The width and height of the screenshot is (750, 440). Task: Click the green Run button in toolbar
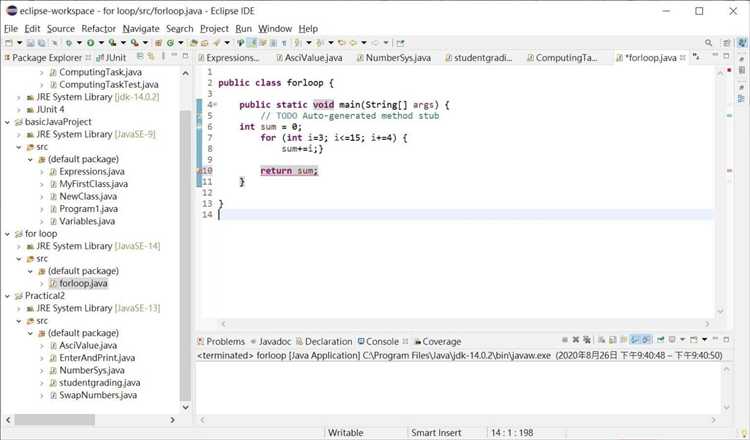89,43
